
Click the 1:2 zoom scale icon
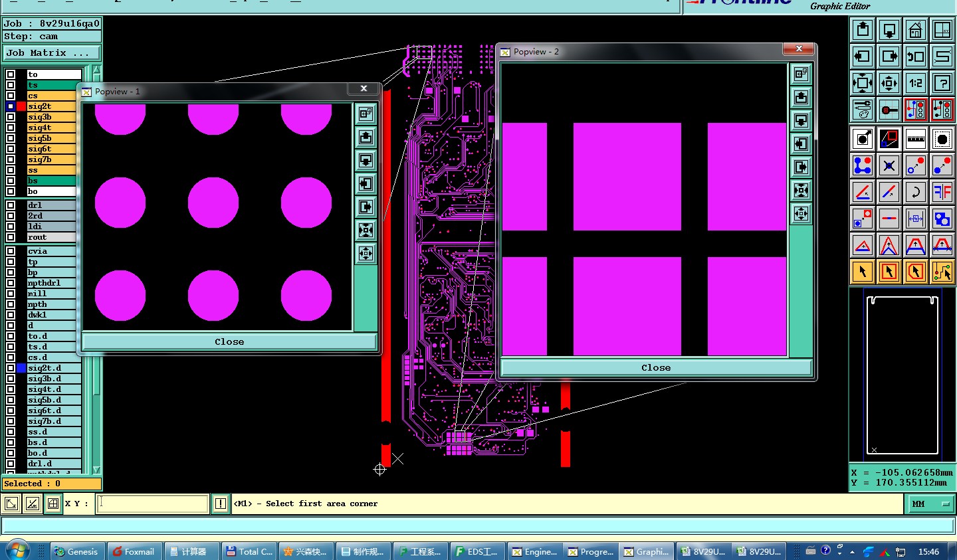(916, 83)
